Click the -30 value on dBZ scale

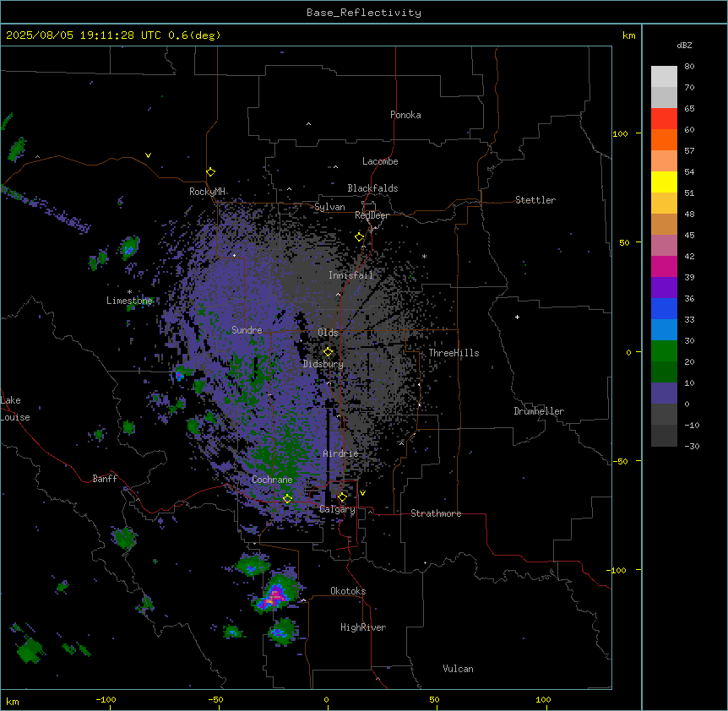(x=692, y=446)
